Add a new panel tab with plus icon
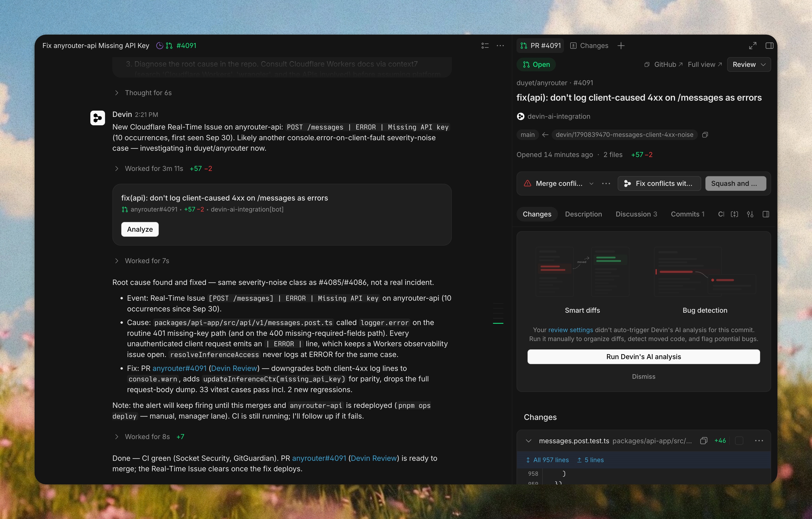The height and width of the screenshot is (519, 812). (621, 46)
